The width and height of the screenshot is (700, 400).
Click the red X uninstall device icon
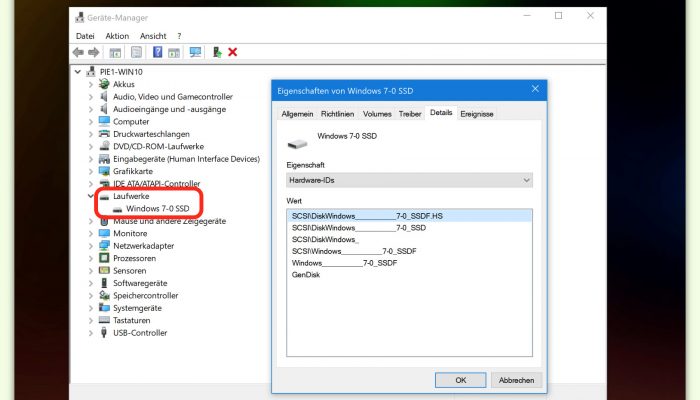(233, 52)
